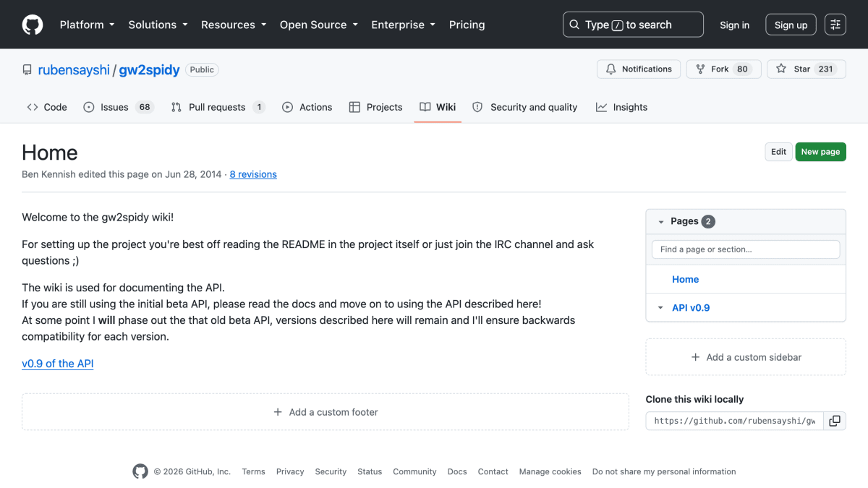Expand the Open Source menu

pyautogui.click(x=319, y=25)
